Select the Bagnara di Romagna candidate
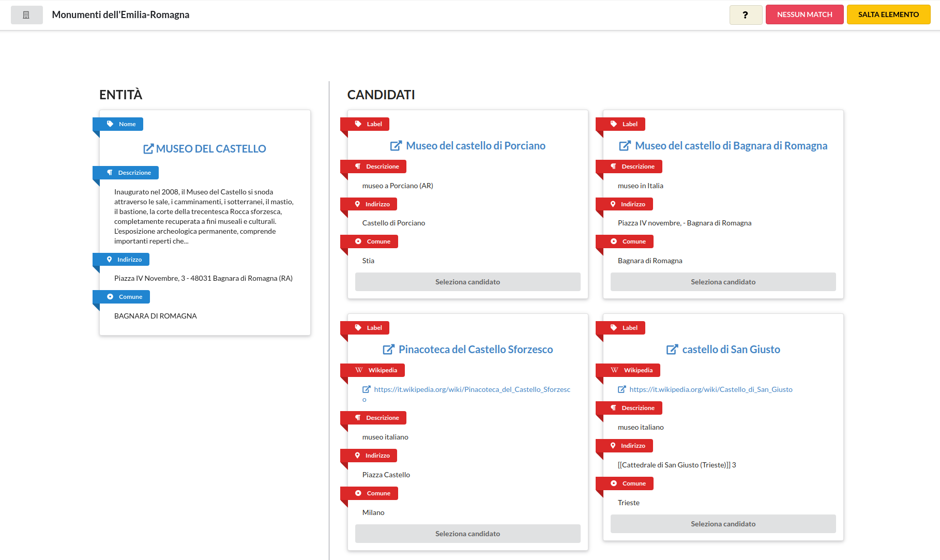This screenshot has height=560, width=940. pos(723,282)
